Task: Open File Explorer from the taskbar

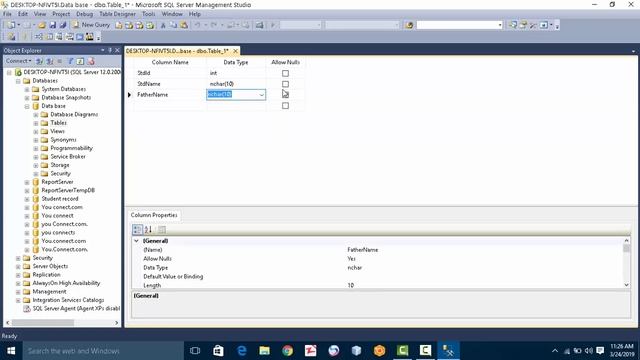Action: 264,351
